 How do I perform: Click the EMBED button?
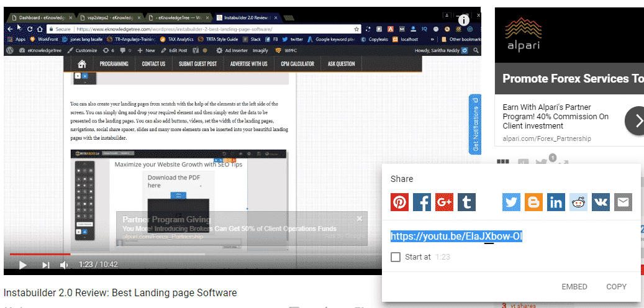[x=574, y=287]
